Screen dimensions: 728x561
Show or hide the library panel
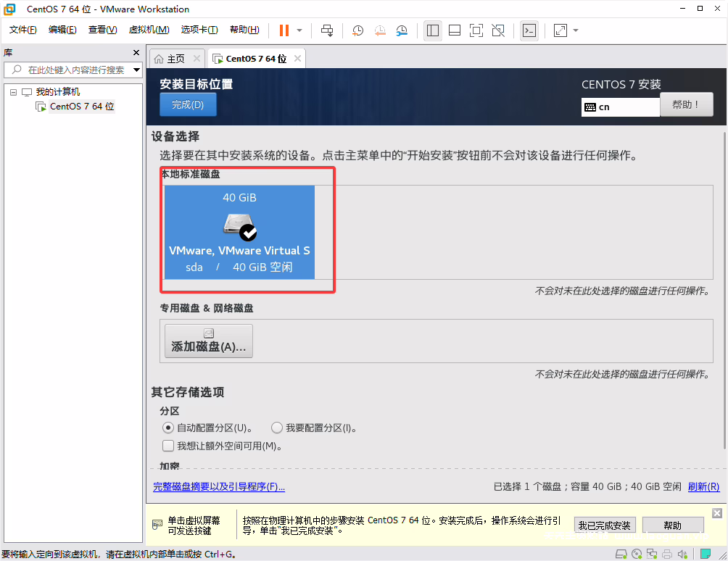pos(432,30)
